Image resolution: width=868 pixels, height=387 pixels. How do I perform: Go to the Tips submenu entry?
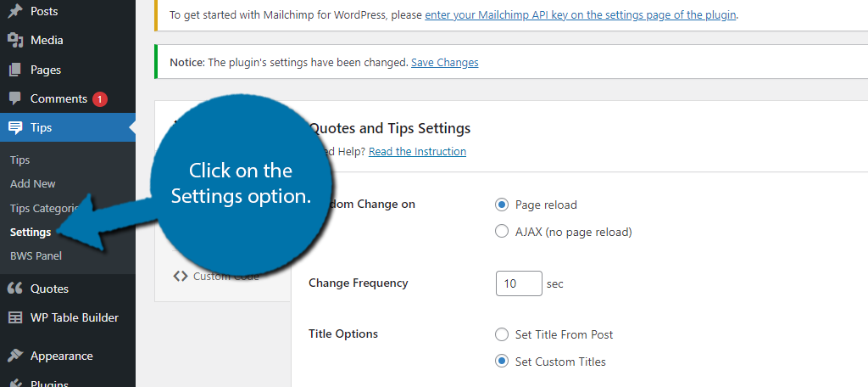pos(20,160)
